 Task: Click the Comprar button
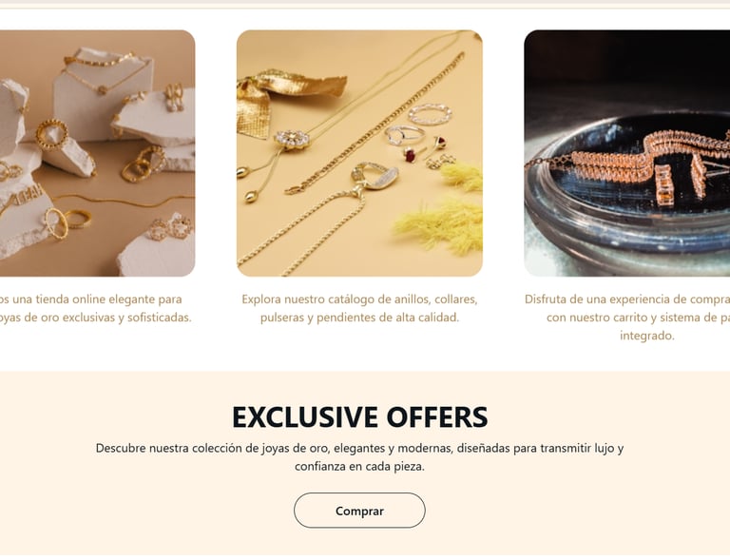(359, 511)
